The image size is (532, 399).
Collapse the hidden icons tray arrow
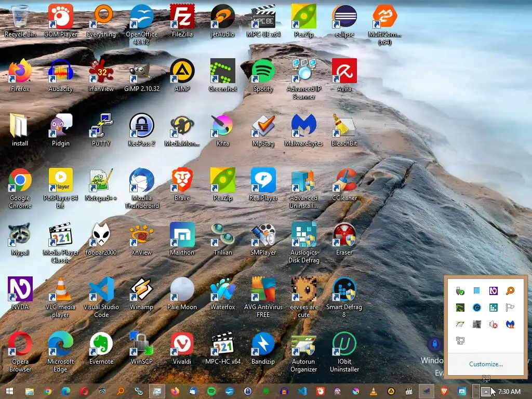[486, 391]
